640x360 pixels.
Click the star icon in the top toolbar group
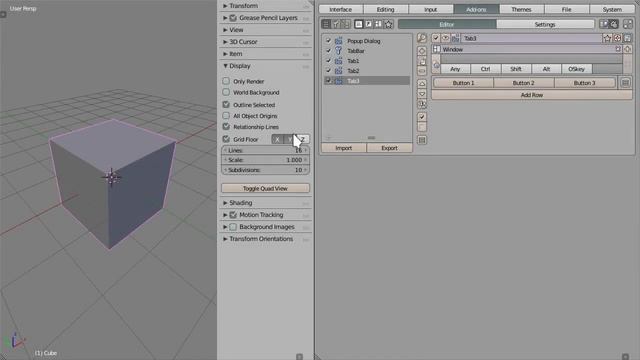click(x=389, y=24)
